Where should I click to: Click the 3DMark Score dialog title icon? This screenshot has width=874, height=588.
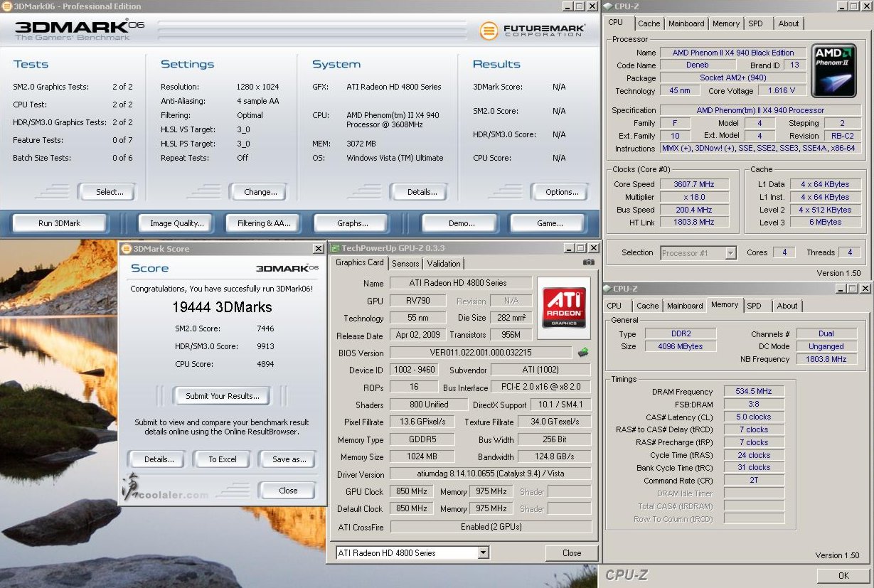[127, 249]
